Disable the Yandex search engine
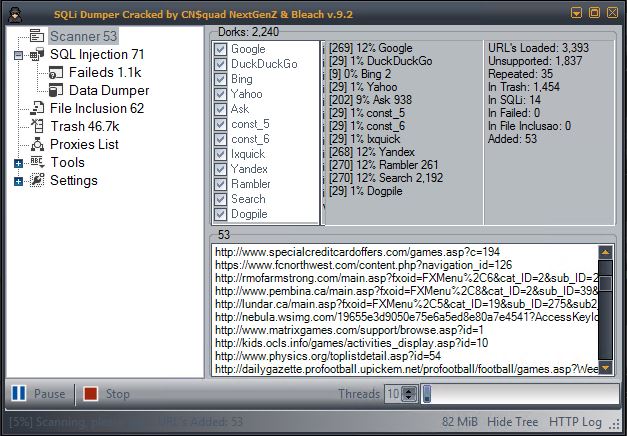The height and width of the screenshot is (436, 627). [220, 169]
